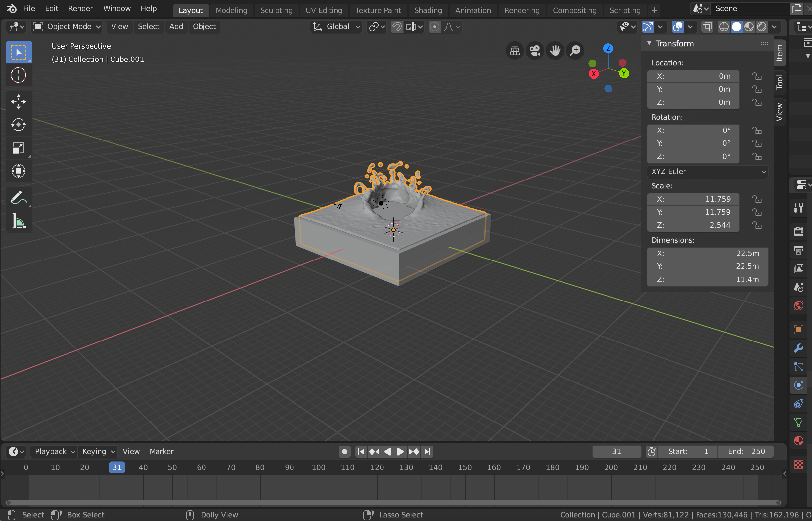Choose the Move tool
Image resolution: width=812 pixels, height=521 pixels.
click(19, 102)
